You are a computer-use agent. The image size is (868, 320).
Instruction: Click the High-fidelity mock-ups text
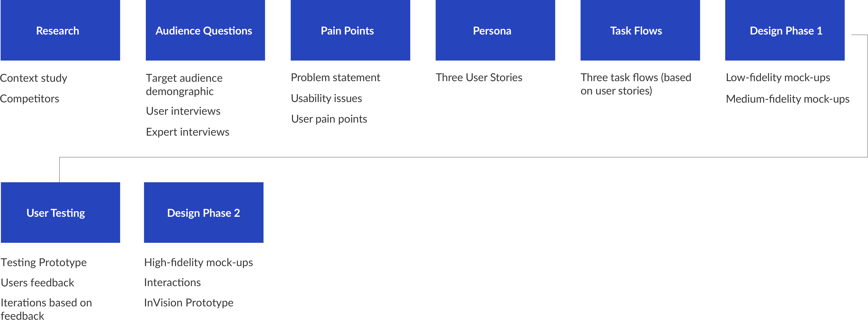[198, 262]
